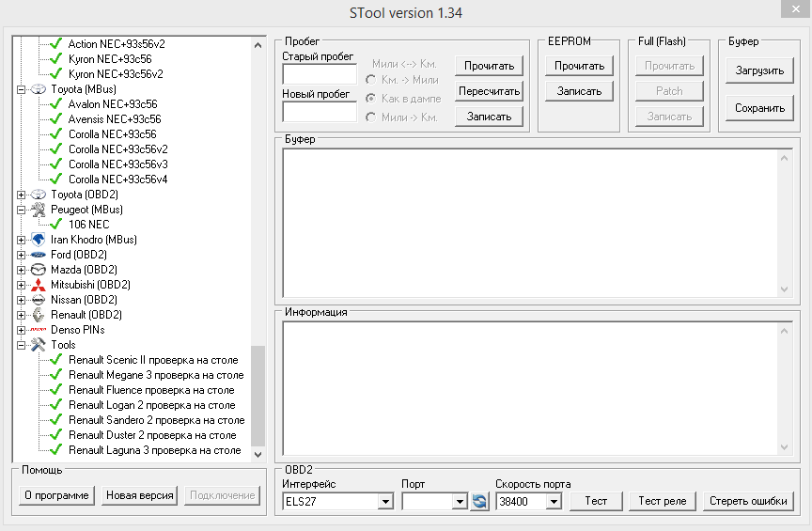Click the Ford oval logo icon
The height and width of the screenshot is (531, 812).
[39, 255]
